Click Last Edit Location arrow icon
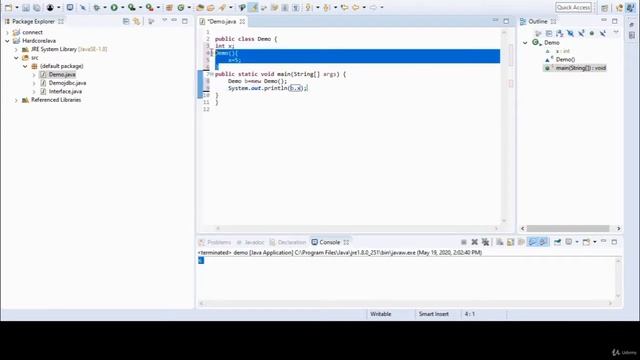Viewport: 640px width, 360px height. pyautogui.click(x=344, y=7)
